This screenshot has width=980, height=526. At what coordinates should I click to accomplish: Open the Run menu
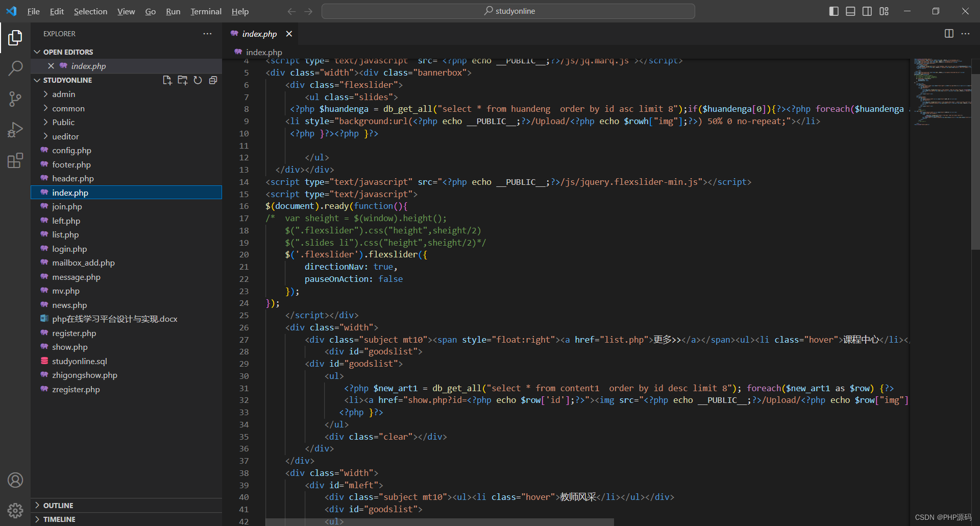click(173, 11)
